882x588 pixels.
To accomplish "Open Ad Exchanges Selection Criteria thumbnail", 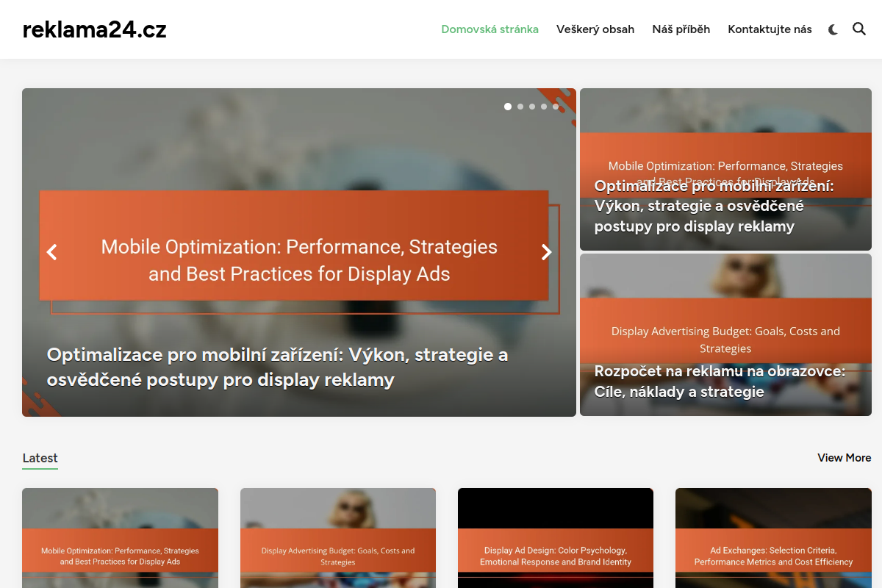I will click(773, 538).
